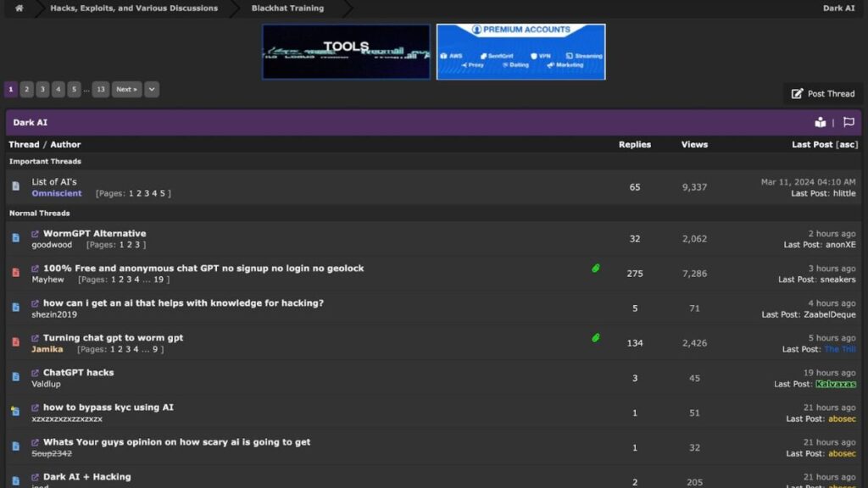Open how to bypass kyc using AI thread
868x488 pixels.
(x=108, y=408)
